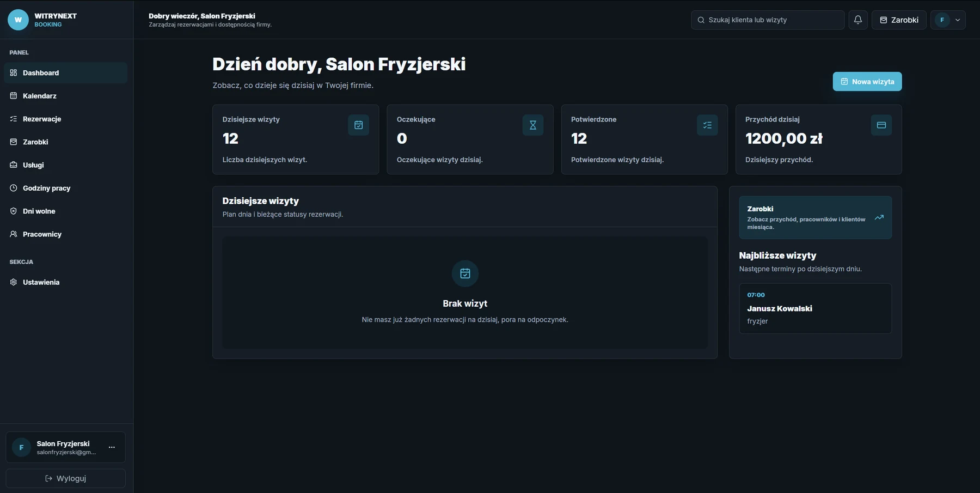Click the salonfryzjerski@gm... email text
Screen dimensions: 980x493
66,452
